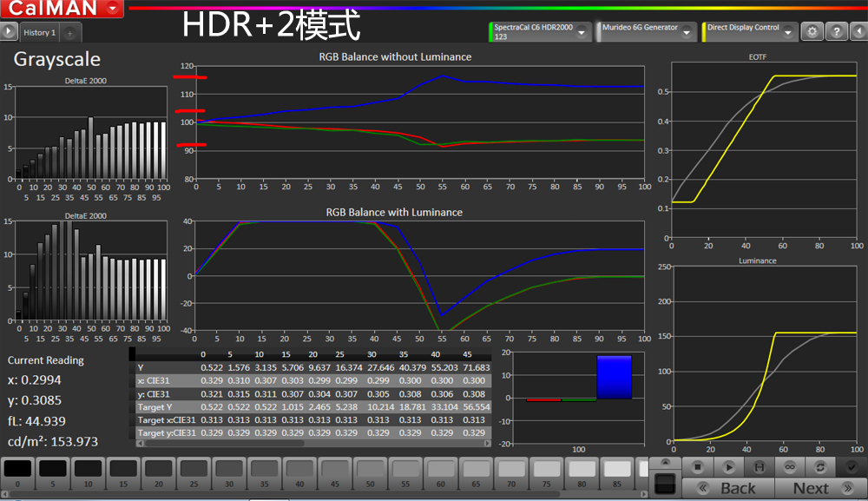Image resolution: width=868 pixels, height=501 pixels.
Task: Click the x: 0.2994 current reading
Action: tap(35, 380)
